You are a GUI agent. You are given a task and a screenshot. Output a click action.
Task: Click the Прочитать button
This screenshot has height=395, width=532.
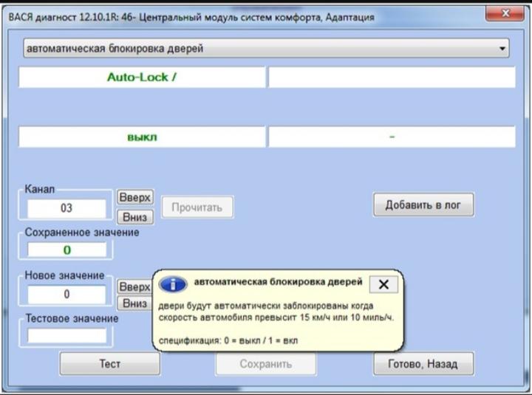(197, 208)
